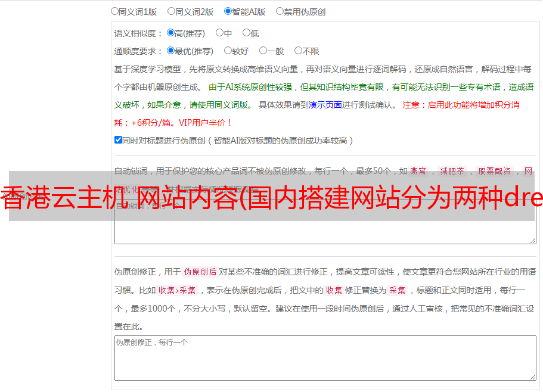Click the standalone 采集 tag after 修正替换为
Viewport: 543px width, 392px height.
(397, 290)
